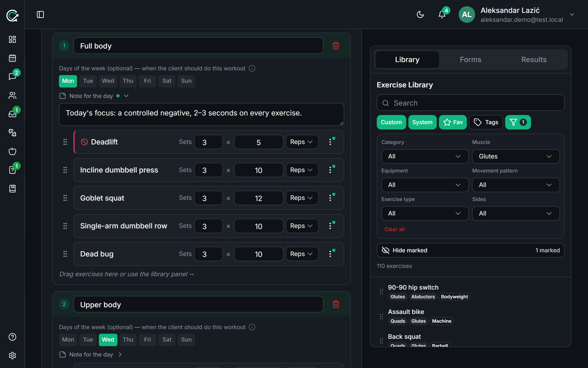This screenshot has height=368, width=588.
Task: Open the Category dropdown
Action: point(425,156)
